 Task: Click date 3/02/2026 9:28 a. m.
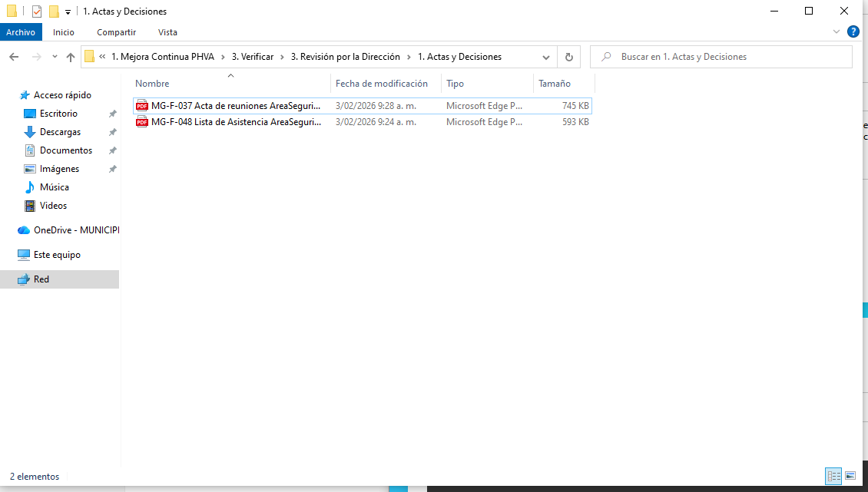click(x=376, y=106)
